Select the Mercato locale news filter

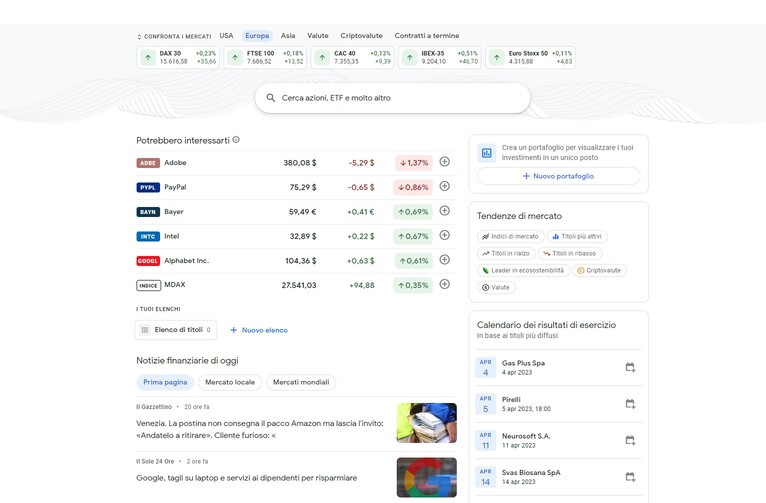(x=230, y=382)
